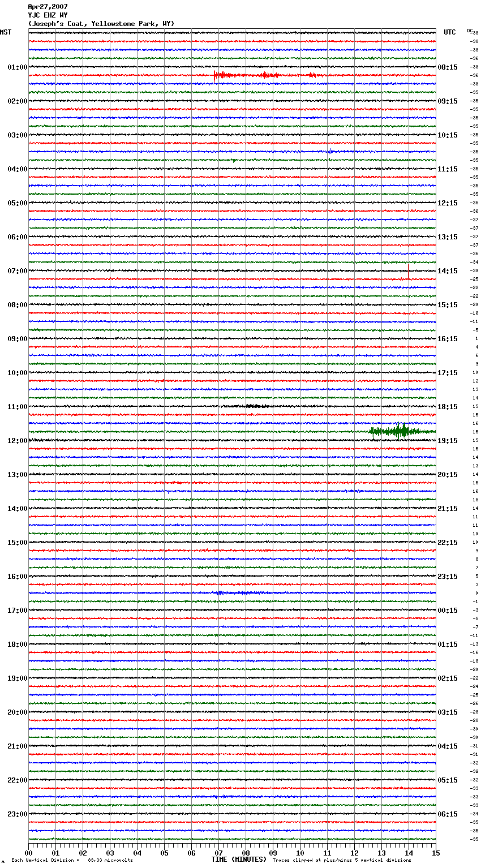
Task: Click the large green event on the 11:45 trace
Action: click(x=402, y=431)
